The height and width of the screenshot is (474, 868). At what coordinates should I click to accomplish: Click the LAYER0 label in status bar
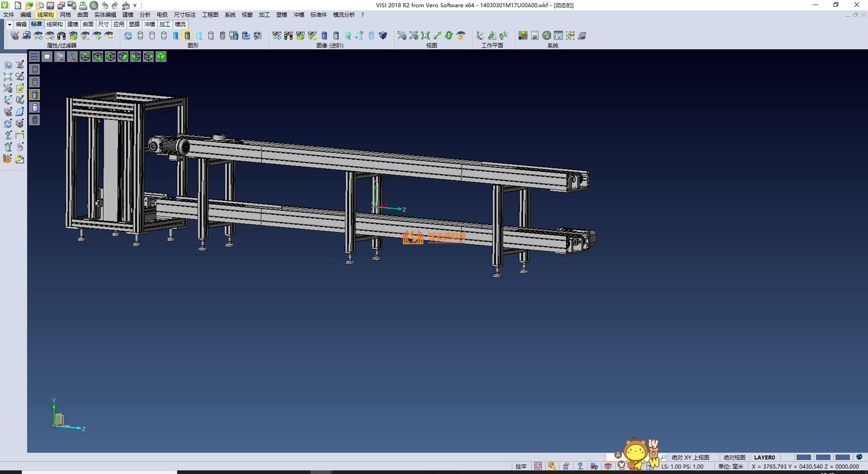(x=764, y=457)
